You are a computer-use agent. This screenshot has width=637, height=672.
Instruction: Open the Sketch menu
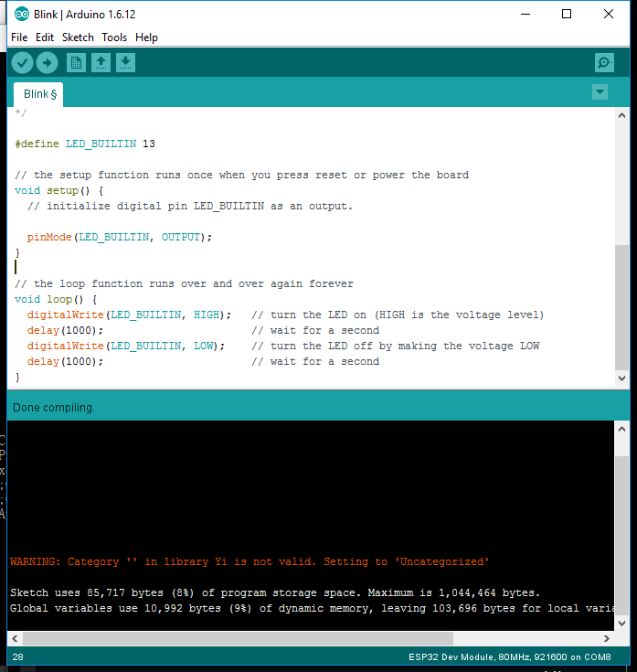[78, 37]
